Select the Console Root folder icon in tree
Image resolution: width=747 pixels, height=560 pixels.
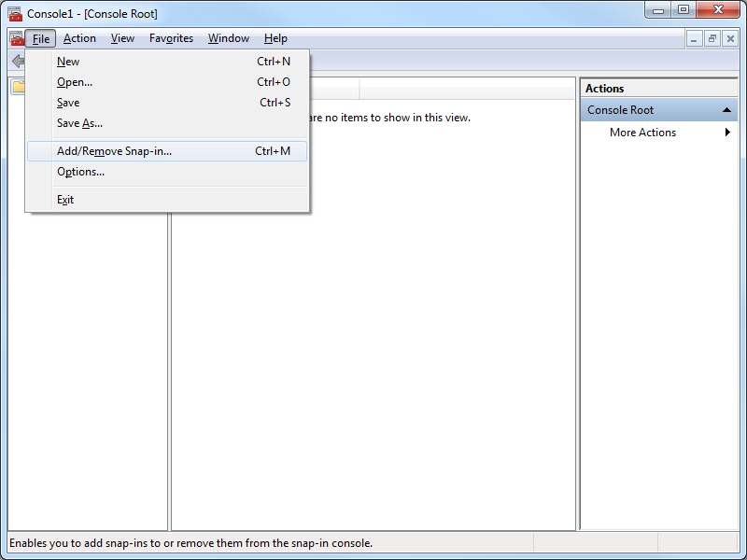pyautogui.click(x=18, y=87)
